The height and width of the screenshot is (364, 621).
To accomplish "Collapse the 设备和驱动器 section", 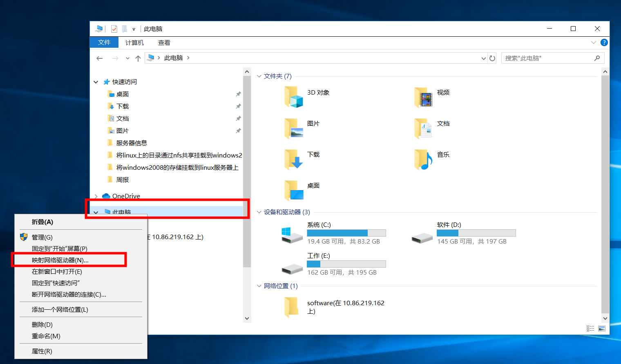I will [259, 212].
